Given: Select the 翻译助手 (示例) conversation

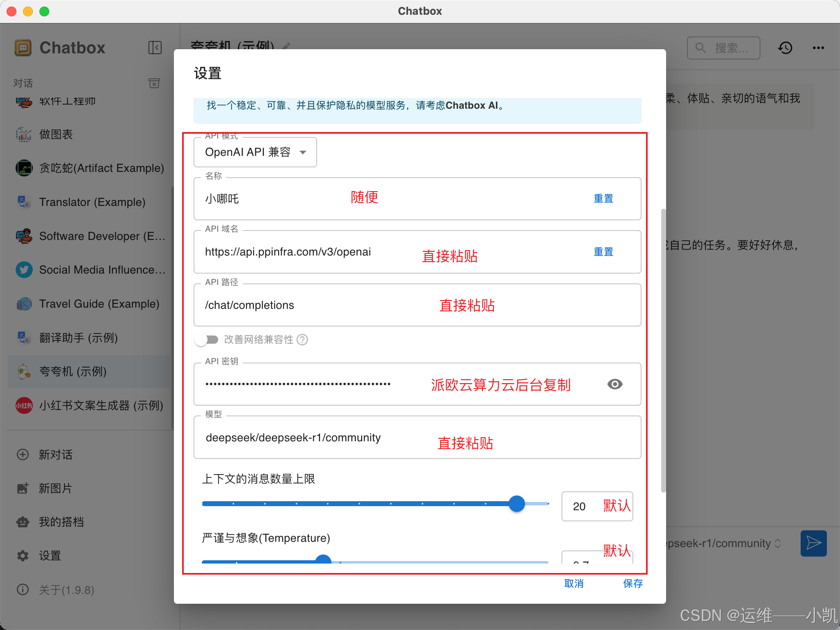Looking at the screenshot, I should click(x=89, y=338).
